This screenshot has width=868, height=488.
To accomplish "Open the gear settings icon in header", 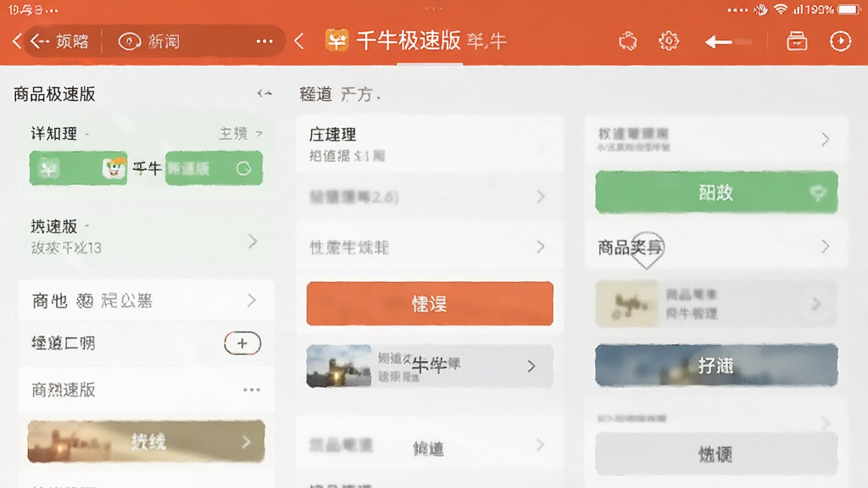I will [x=669, y=41].
